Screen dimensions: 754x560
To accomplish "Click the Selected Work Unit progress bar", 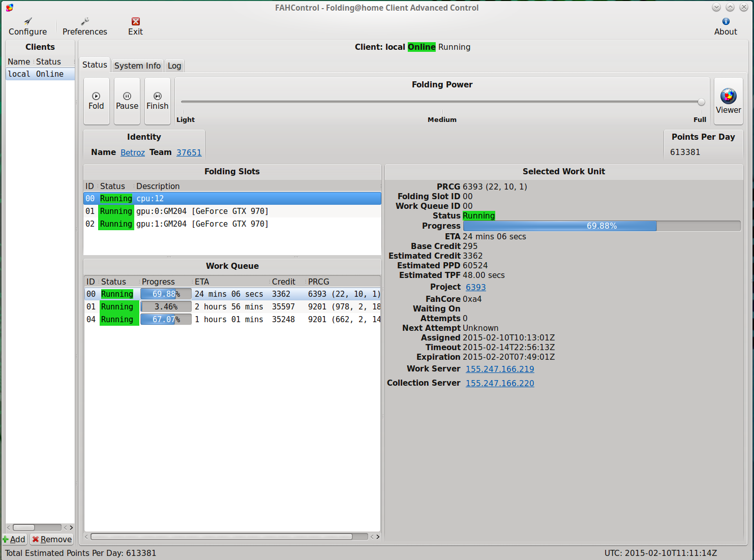I will 601,226.
